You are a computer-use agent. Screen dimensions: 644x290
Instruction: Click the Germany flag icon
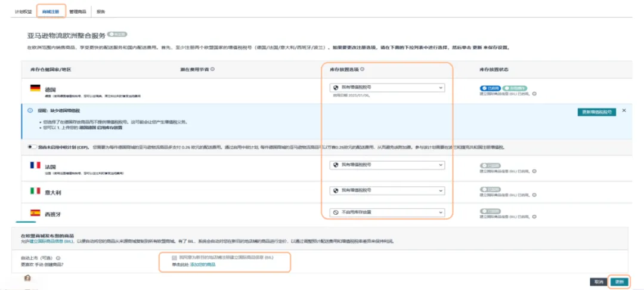pos(35,88)
